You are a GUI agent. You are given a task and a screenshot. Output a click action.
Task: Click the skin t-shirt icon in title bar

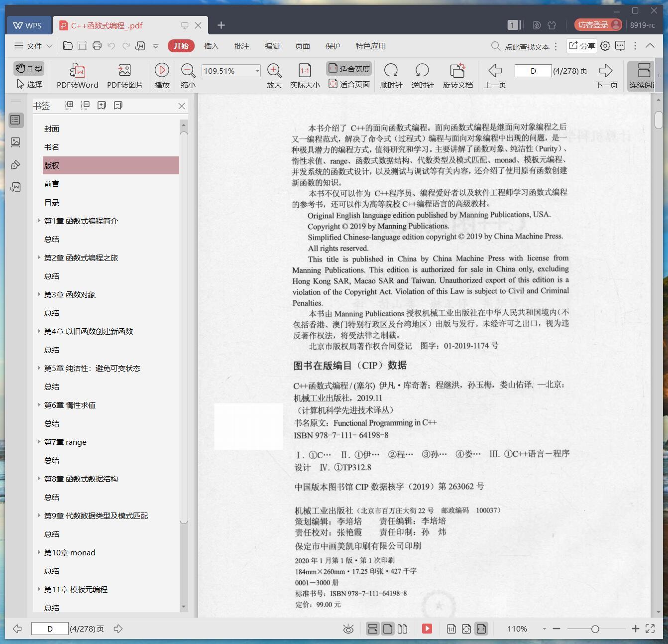552,25
